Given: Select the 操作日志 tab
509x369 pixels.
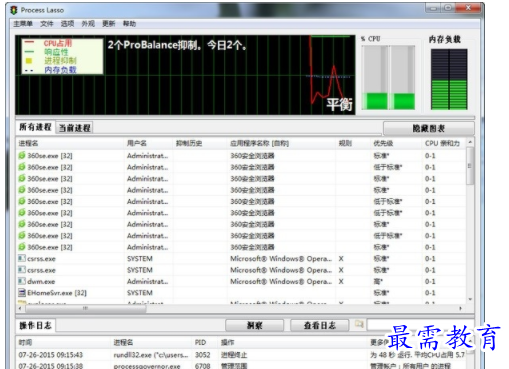Looking at the screenshot, I should (35, 325).
